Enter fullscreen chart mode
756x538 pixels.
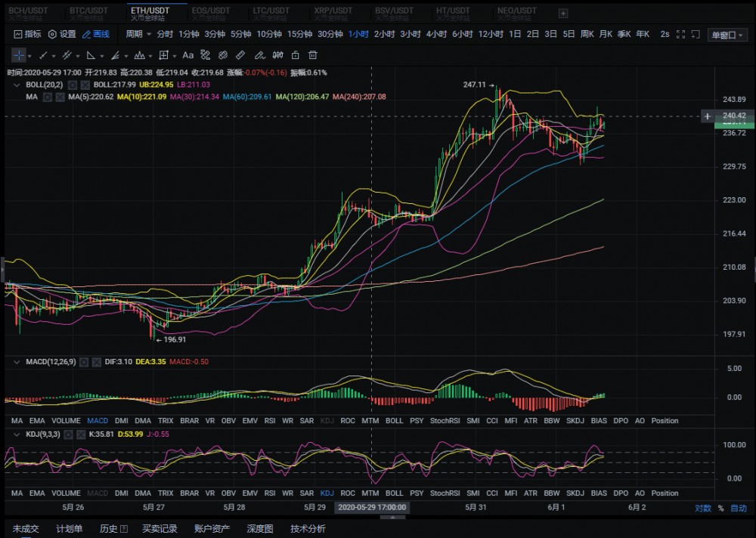tap(681, 34)
